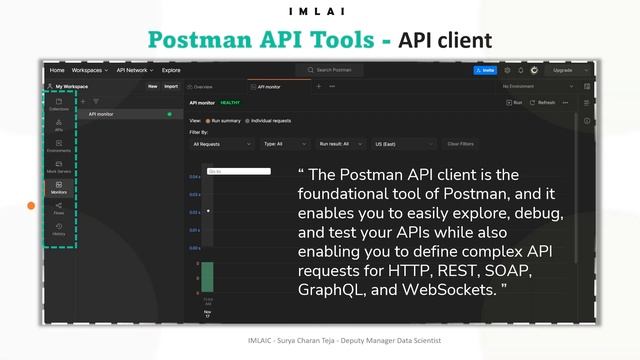Open a new tab with the plus icon

tap(319, 86)
